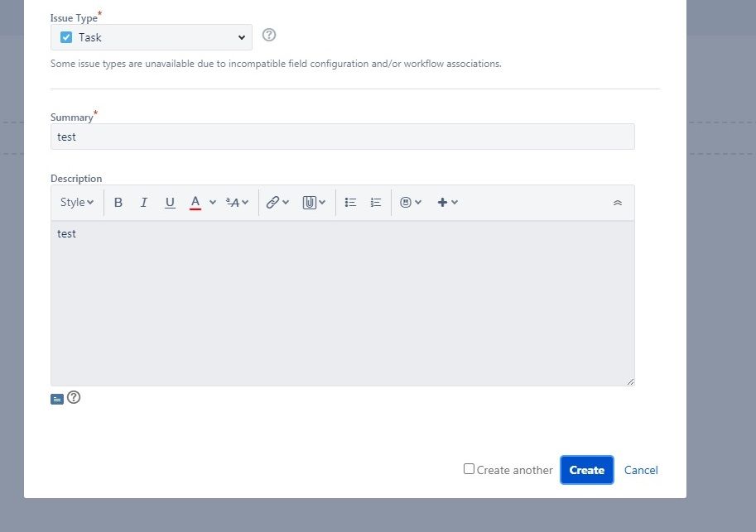Toggle bold formatting in description toolbar
The height and width of the screenshot is (532, 756).
pyautogui.click(x=118, y=203)
